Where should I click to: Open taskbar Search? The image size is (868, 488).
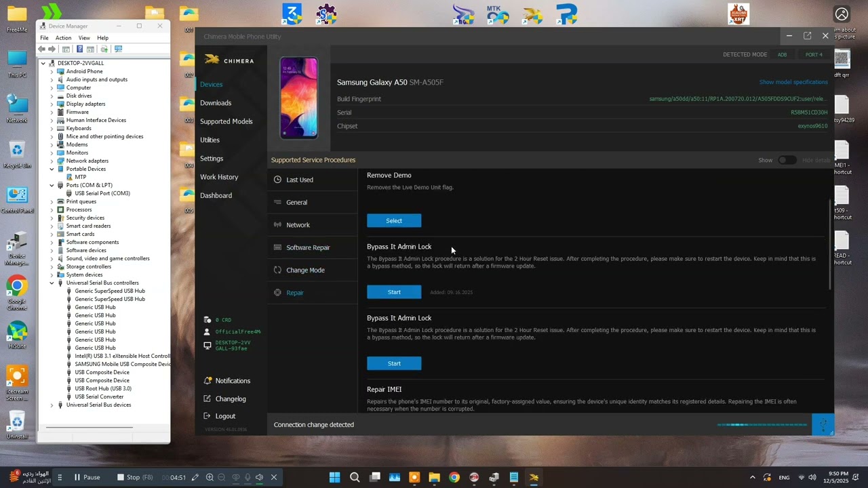355,477
